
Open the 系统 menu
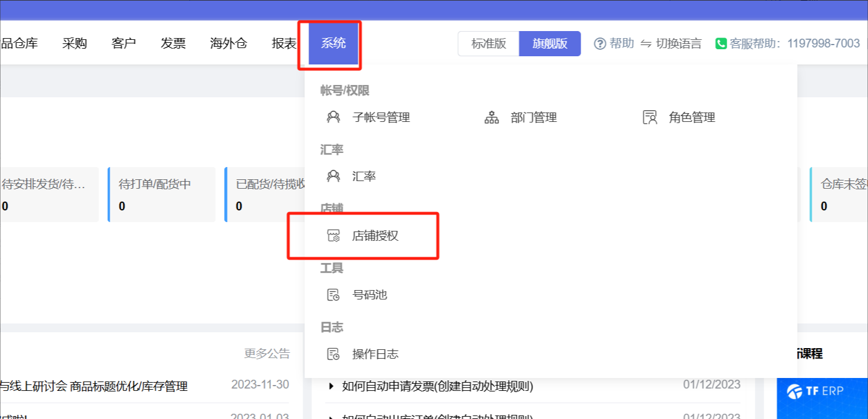coord(333,43)
